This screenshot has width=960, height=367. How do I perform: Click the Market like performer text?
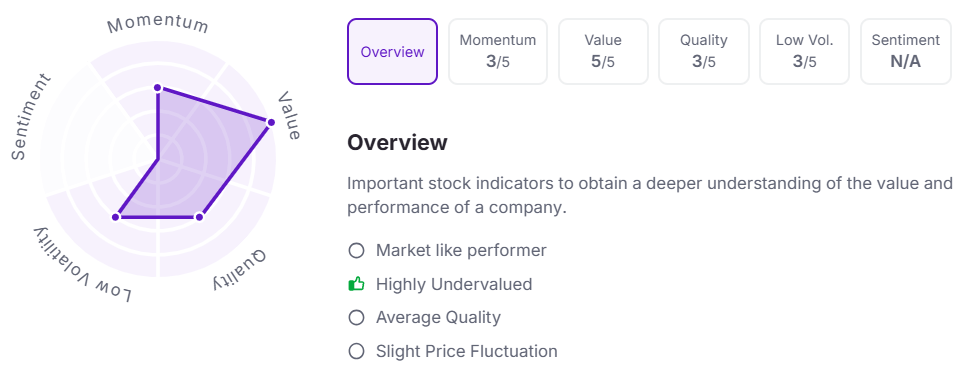click(x=461, y=251)
